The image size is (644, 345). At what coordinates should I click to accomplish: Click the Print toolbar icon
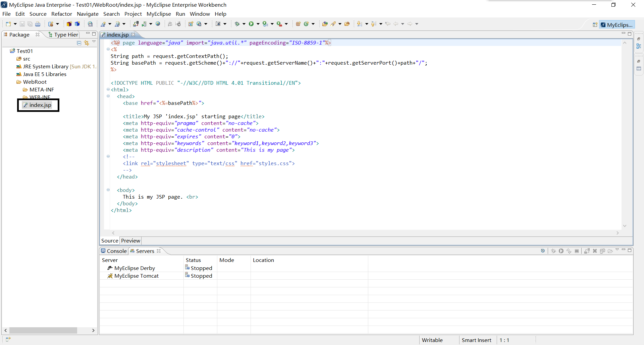click(38, 24)
